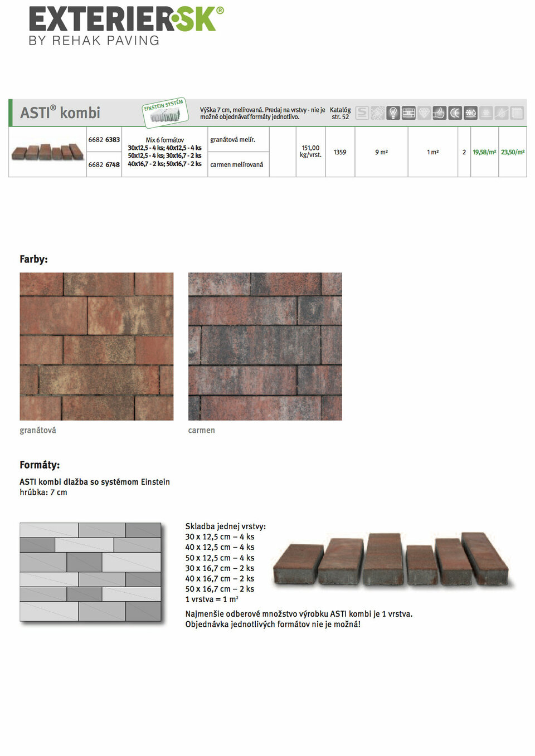Screen dimensions: 535x756
Task: Open the photo of six paver formats
Action: tap(392, 561)
